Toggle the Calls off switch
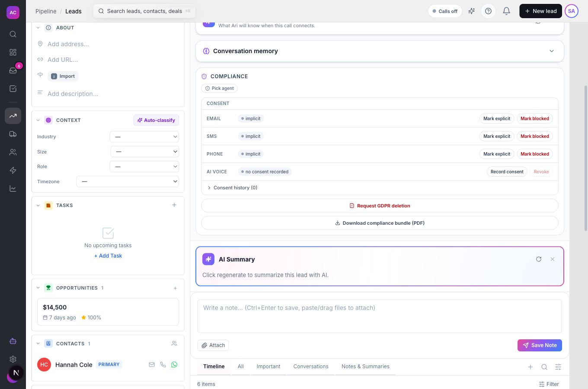This screenshot has height=389, width=588. tap(445, 11)
